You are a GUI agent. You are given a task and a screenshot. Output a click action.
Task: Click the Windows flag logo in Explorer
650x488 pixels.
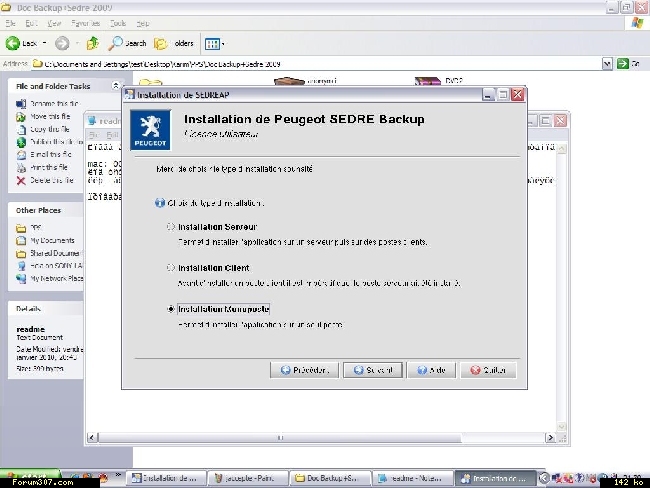638,23
